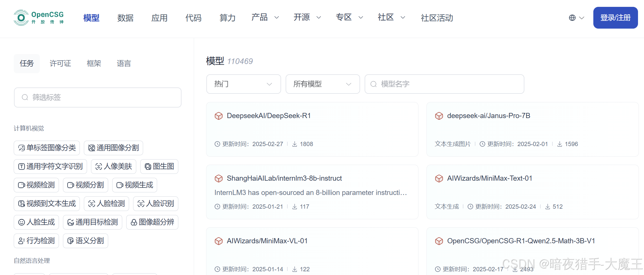644x275 pixels.
Task: Select the 人像美肤 task tag
Action: (114, 166)
